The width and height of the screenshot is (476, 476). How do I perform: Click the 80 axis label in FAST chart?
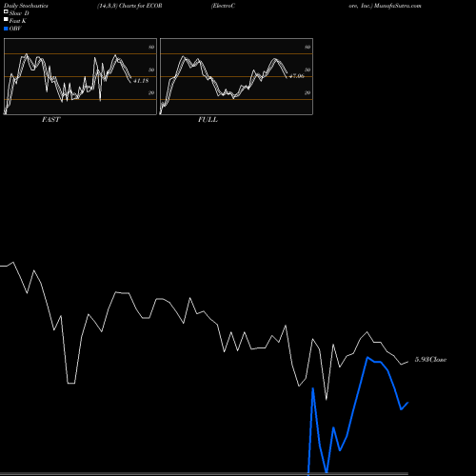(151, 47)
